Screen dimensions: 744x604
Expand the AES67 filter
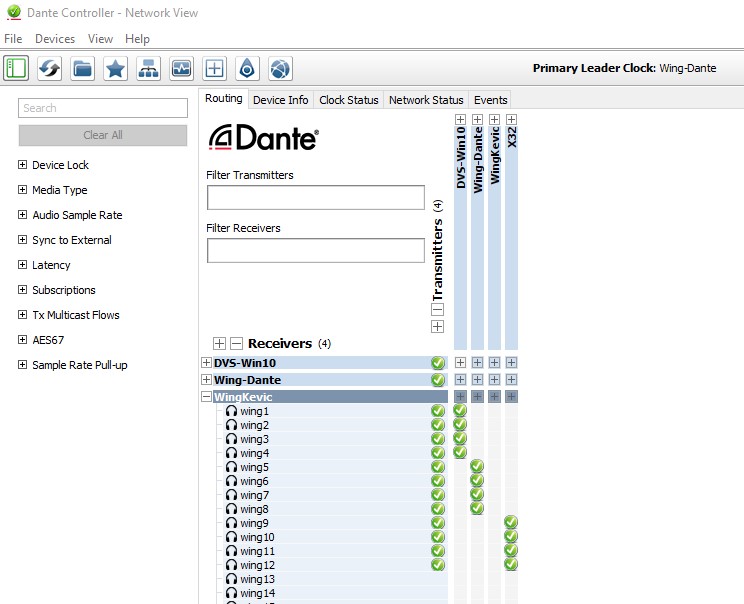coord(22,340)
